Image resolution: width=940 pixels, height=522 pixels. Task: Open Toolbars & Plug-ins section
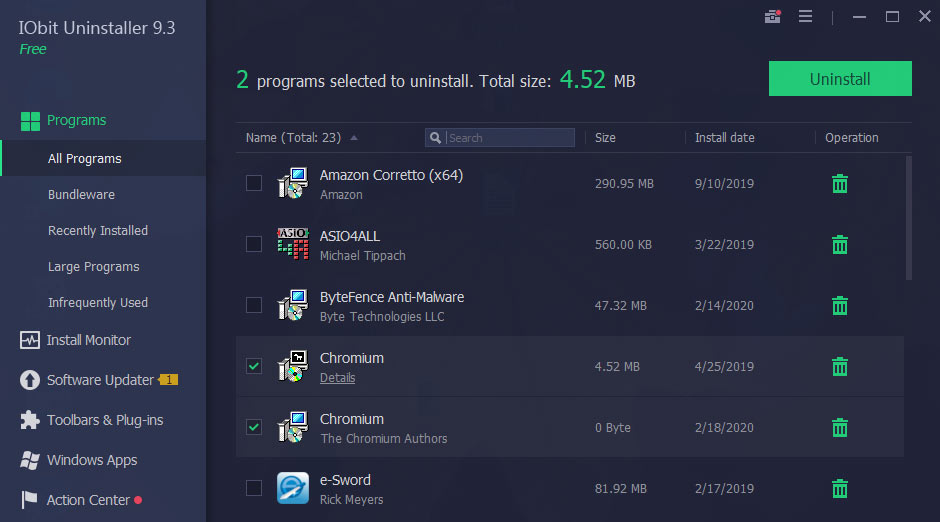point(103,420)
